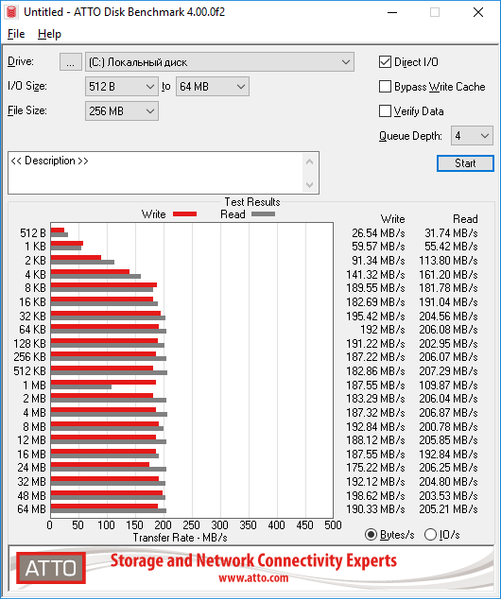Select the Bytes/s radio button
The width and height of the screenshot is (501, 599).
[370, 534]
